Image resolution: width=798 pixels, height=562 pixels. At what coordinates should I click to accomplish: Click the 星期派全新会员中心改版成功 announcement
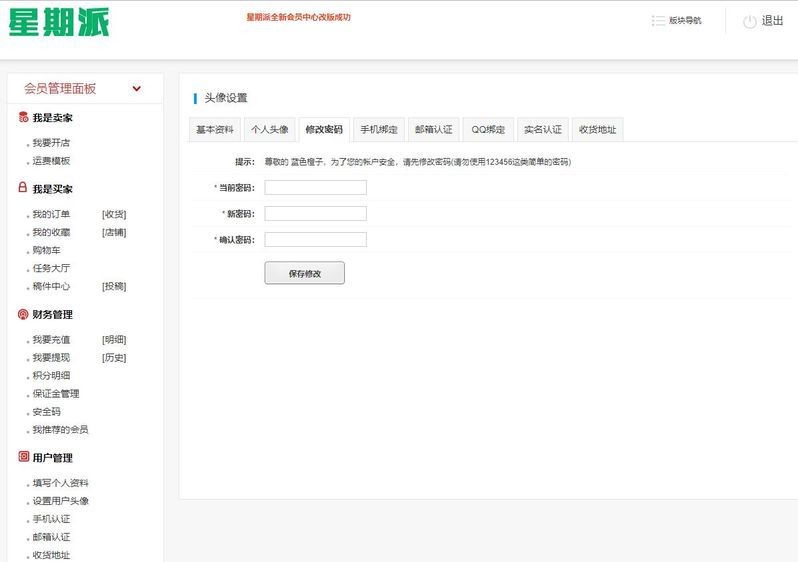tap(298, 17)
